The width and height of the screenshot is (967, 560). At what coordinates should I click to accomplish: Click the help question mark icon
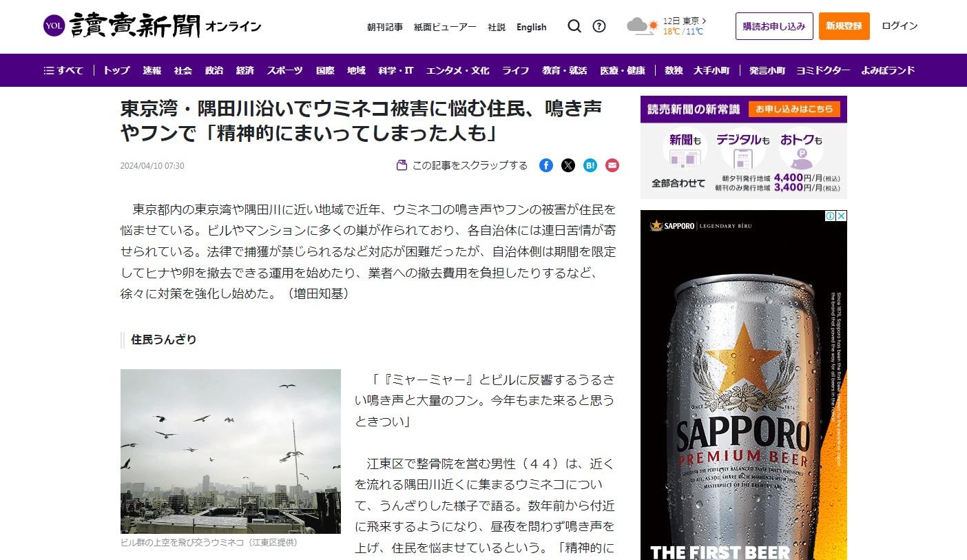click(599, 25)
